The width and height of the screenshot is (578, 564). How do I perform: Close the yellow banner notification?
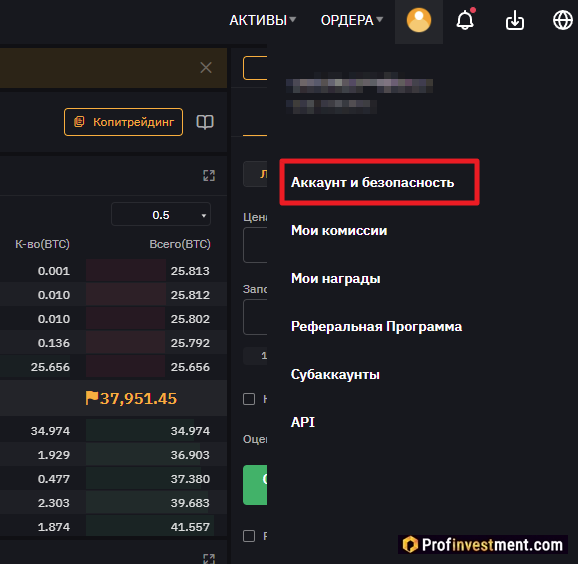(206, 67)
